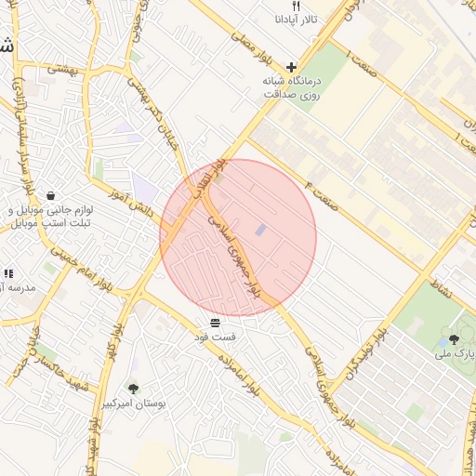Select the لوازم جانبی موبایل shop label
The width and height of the screenshot is (476, 476).
[x=51, y=217]
